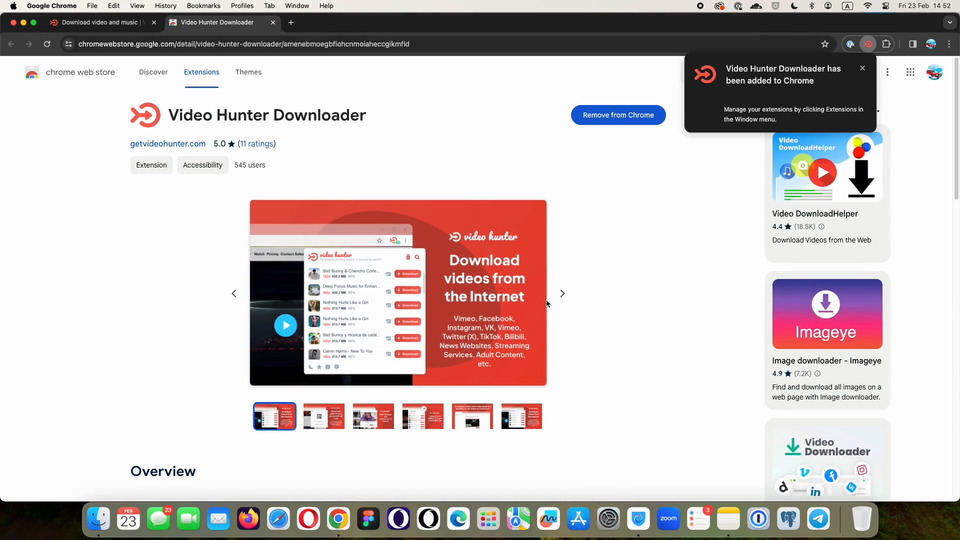Open the getvideohunter.com link
Image resolution: width=960 pixels, height=540 pixels.
coord(168,144)
